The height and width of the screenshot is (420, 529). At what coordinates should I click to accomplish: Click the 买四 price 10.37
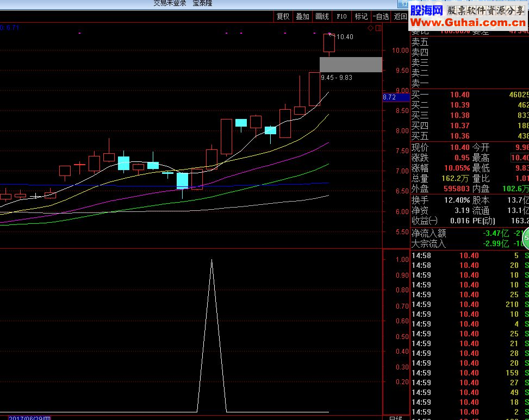click(460, 126)
